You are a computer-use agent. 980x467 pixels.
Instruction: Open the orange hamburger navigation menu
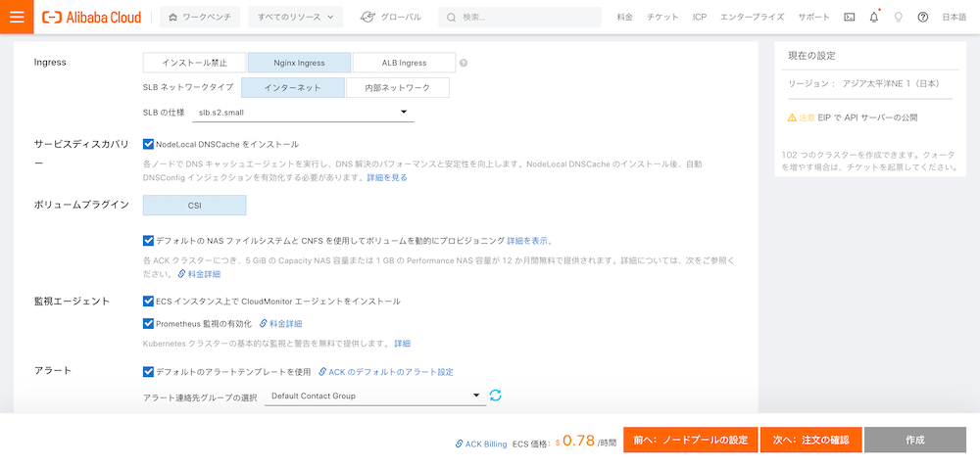(x=17, y=17)
